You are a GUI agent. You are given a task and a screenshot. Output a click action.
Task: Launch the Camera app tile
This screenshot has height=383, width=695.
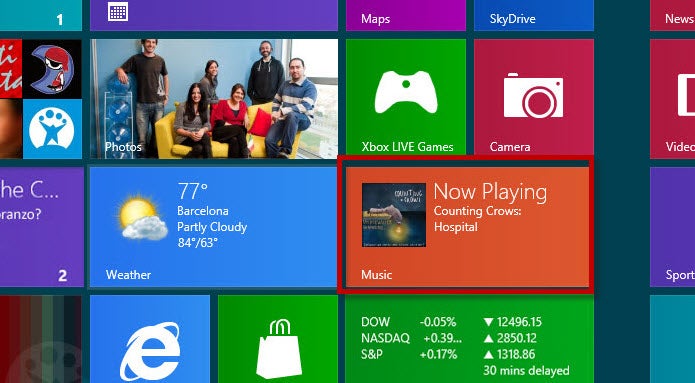(x=534, y=98)
